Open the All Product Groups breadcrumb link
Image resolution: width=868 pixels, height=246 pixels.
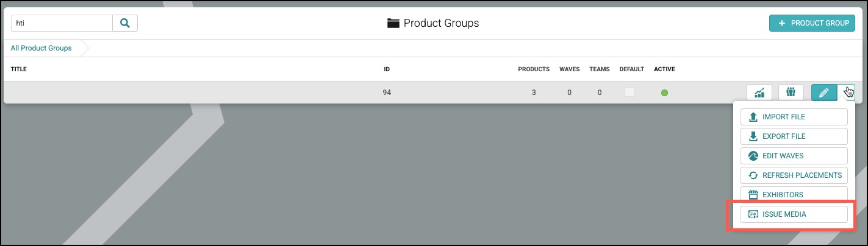tap(41, 48)
